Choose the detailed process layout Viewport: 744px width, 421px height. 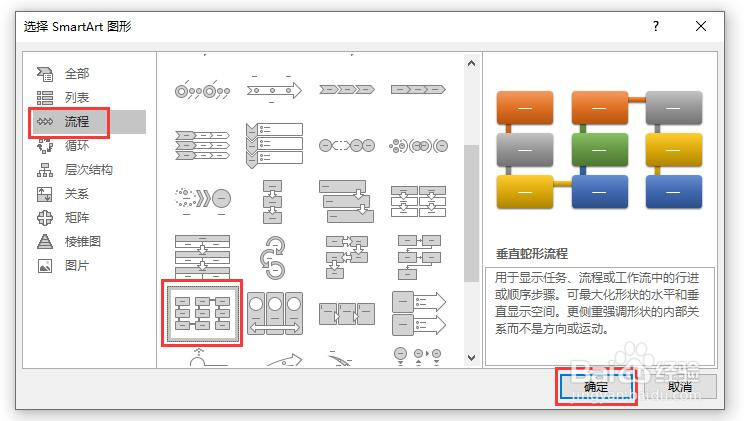(x=347, y=313)
